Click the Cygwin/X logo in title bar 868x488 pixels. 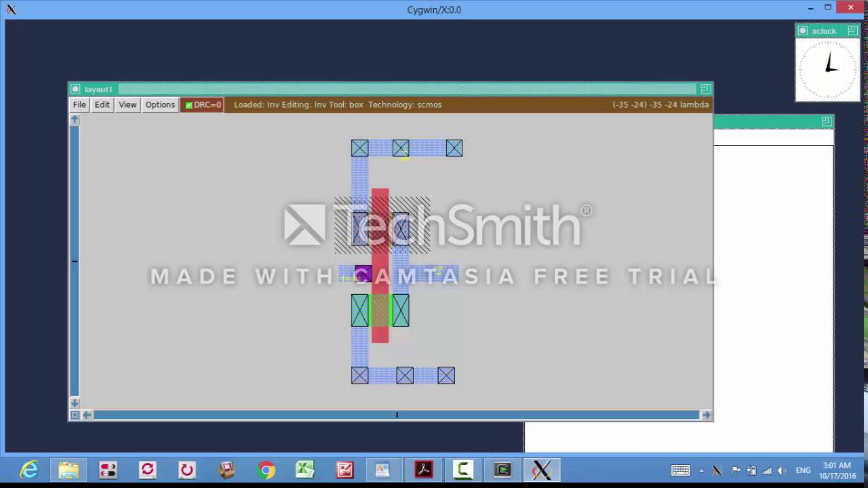coord(11,9)
